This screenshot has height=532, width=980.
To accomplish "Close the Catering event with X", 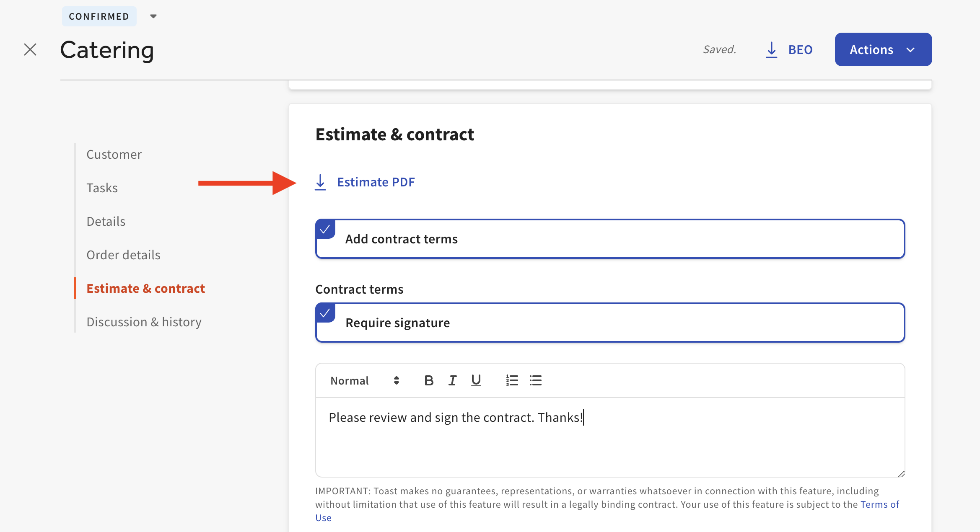I will pyautogui.click(x=30, y=49).
